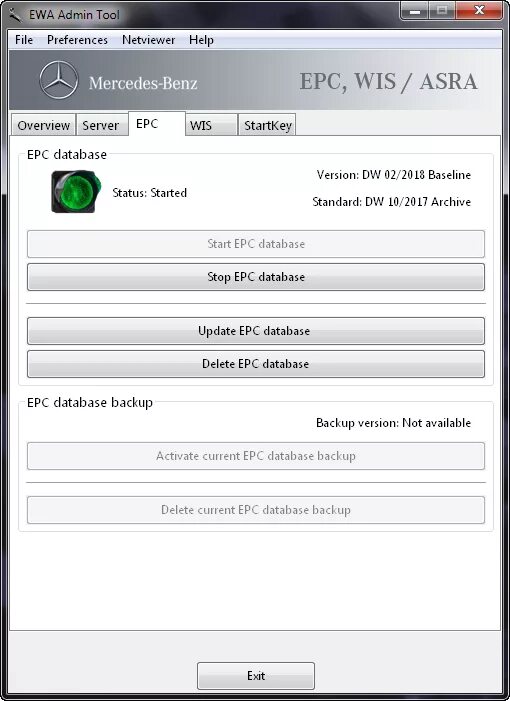Open the Help menu

coord(201,40)
